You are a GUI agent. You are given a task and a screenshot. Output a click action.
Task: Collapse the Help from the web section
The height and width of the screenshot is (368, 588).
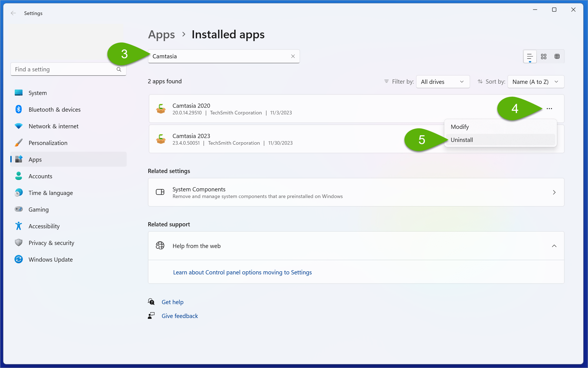pos(554,246)
